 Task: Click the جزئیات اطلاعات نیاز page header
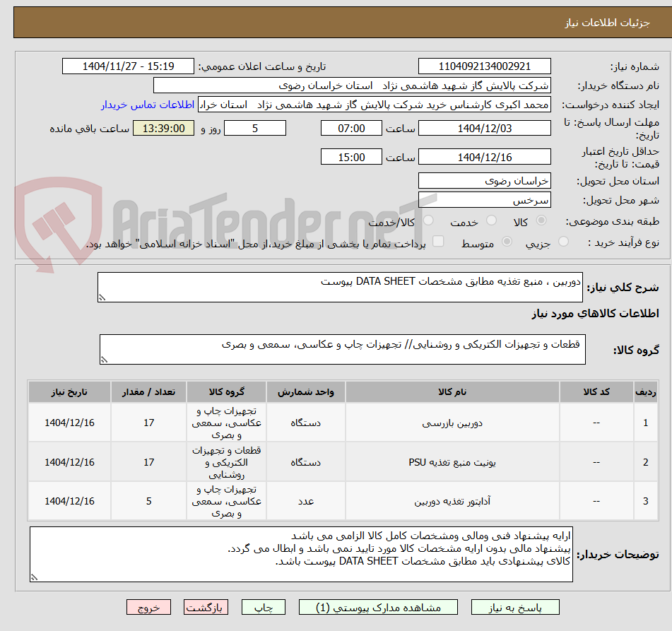point(607,23)
